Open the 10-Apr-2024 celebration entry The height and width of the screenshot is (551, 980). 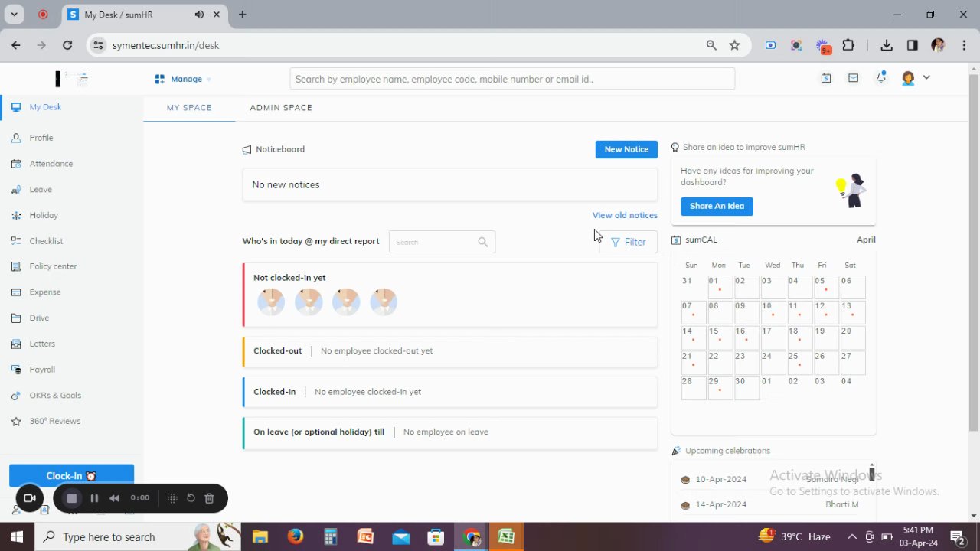(x=772, y=480)
